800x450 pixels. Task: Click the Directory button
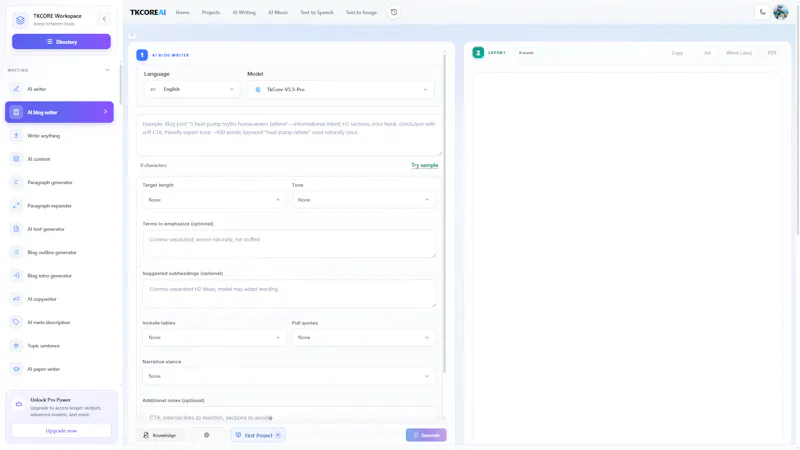click(x=61, y=42)
